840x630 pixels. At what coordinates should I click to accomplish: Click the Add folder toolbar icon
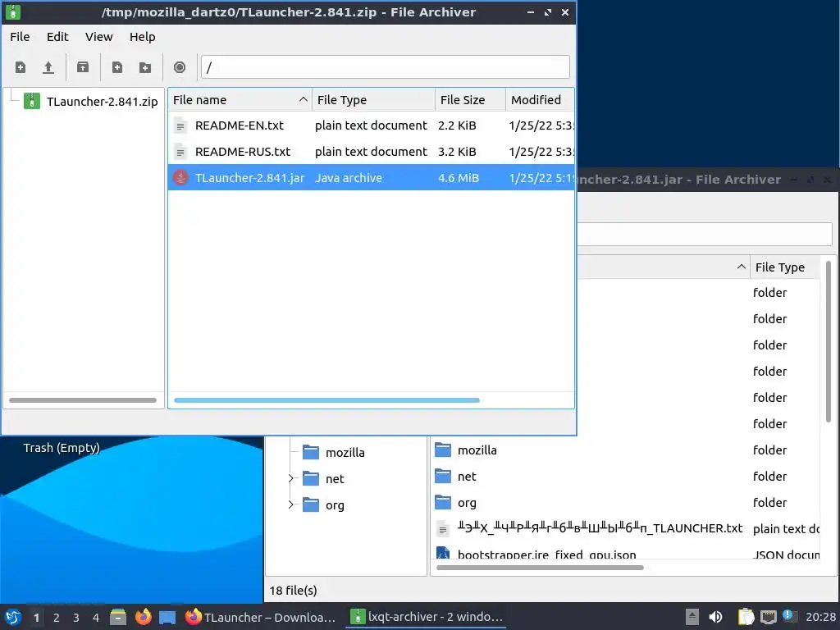click(145, 67)
